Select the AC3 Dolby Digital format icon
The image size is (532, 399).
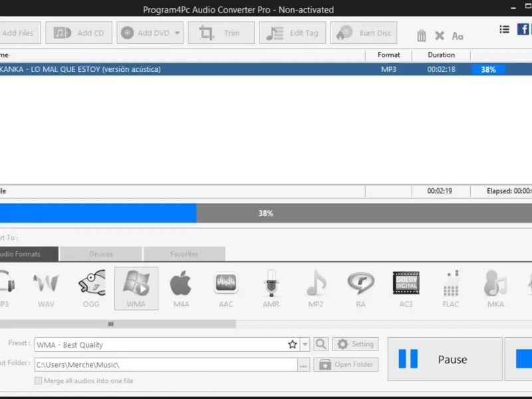pyautogui.click(x=406, y=289)
